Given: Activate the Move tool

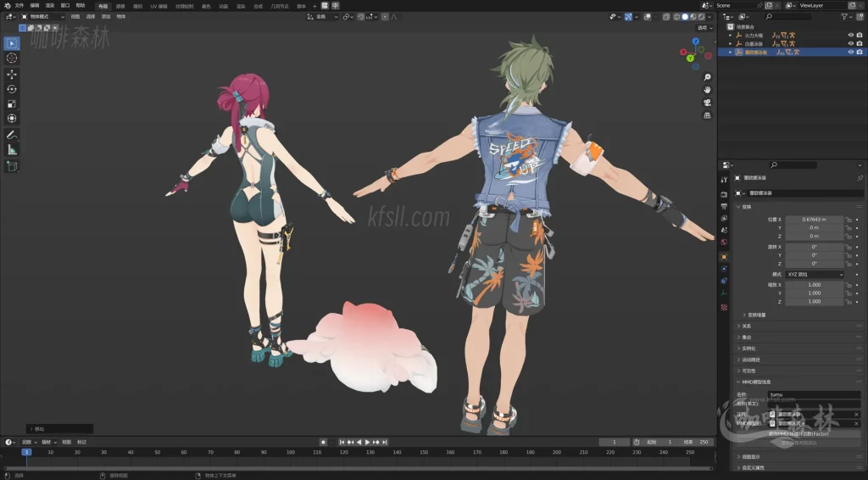Looking at the screenshot, I should pos(12,74).
